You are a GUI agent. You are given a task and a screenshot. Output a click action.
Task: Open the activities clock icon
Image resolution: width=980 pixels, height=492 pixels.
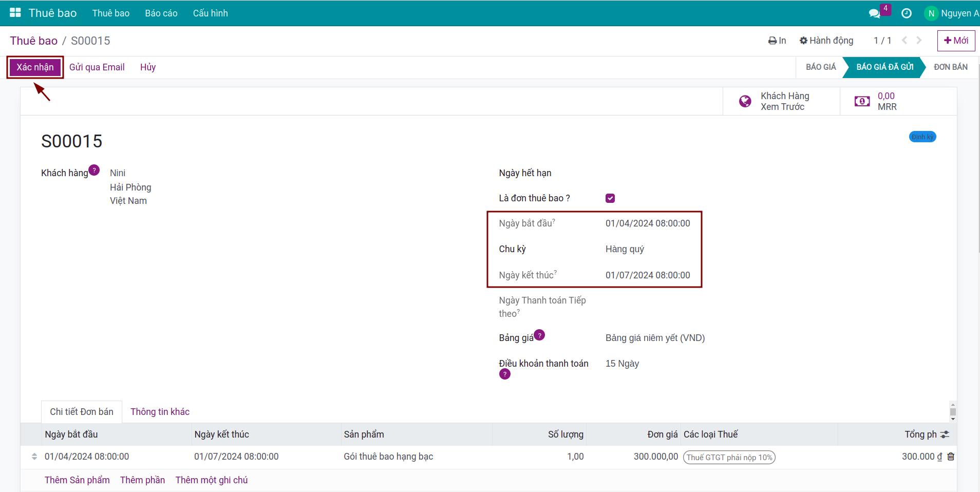[907, 13]
